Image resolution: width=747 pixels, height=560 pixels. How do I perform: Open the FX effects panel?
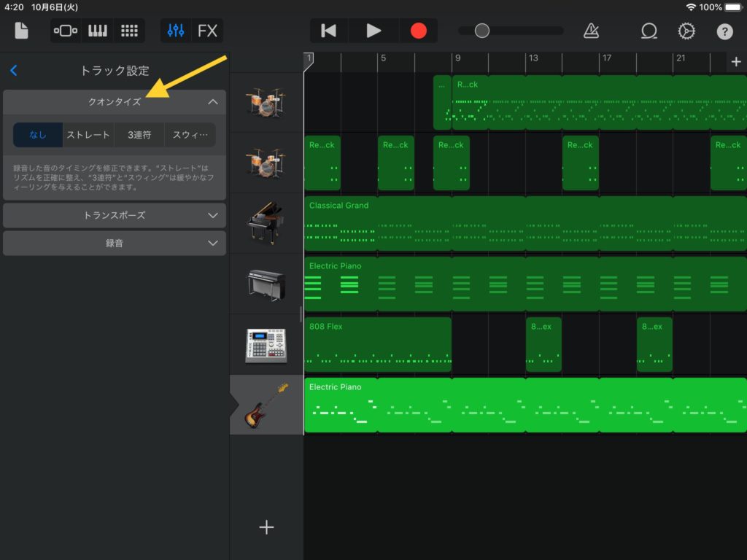(207, 31)
